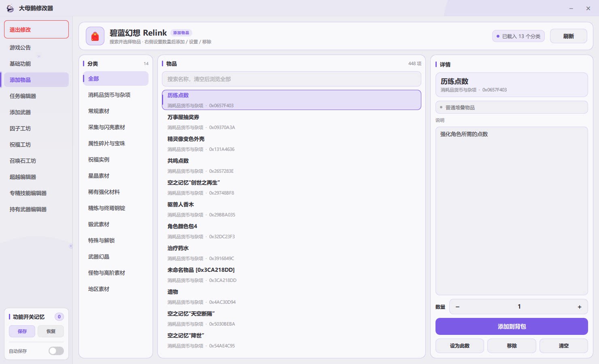The width and height of the screenshot is (599, 364).
Task: Select 添加物品 in the sidebar
Action: [x=36, y=80]
